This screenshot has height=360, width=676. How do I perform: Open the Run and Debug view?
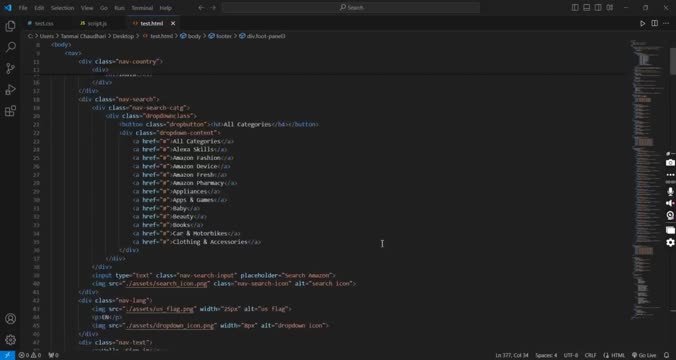(x=10, y=90)
